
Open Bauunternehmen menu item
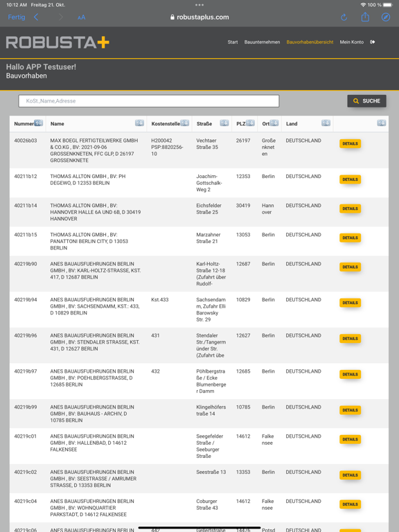(x=262, y=42)
